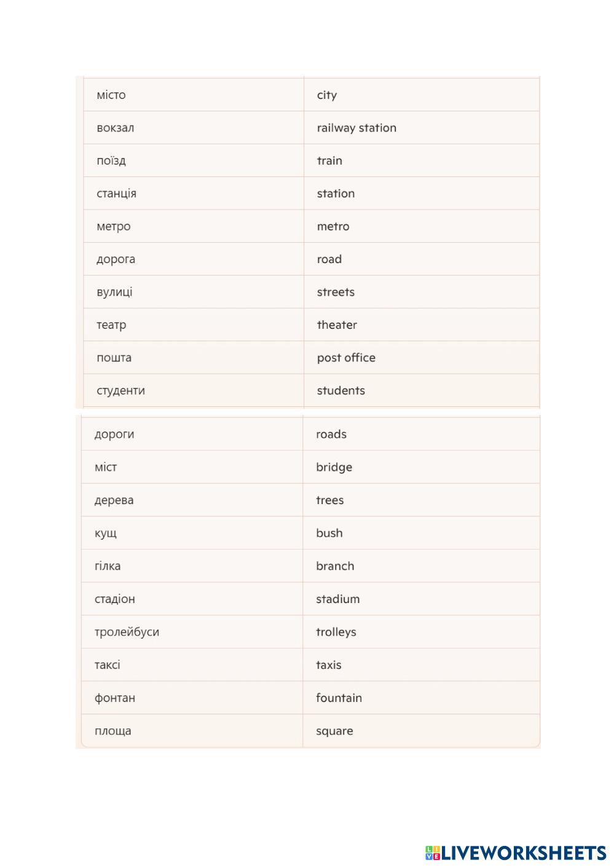614x868 pixels.
Task: Select the English word "branch"
Action: click(x=335, y=566)
